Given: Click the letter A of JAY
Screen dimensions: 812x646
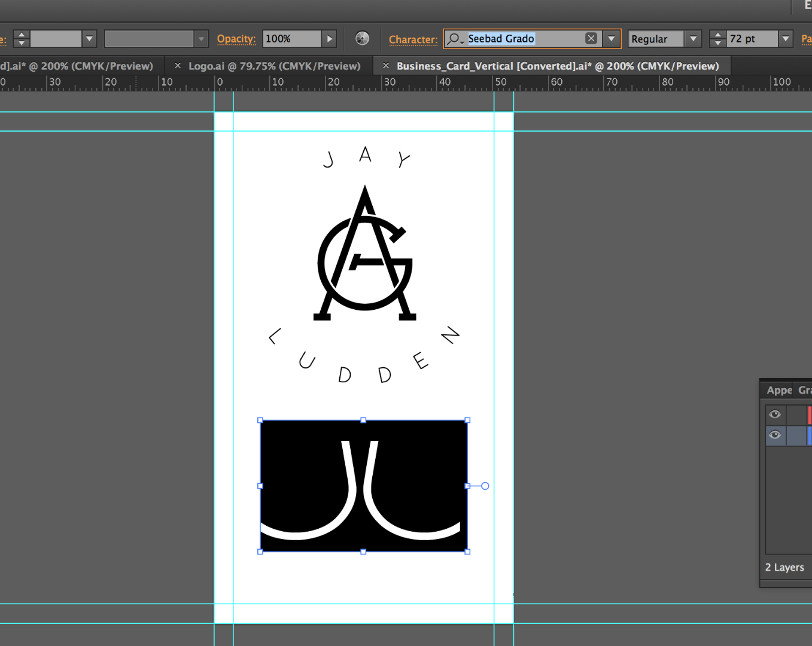Looking at the screenshot, I should 365,155.
